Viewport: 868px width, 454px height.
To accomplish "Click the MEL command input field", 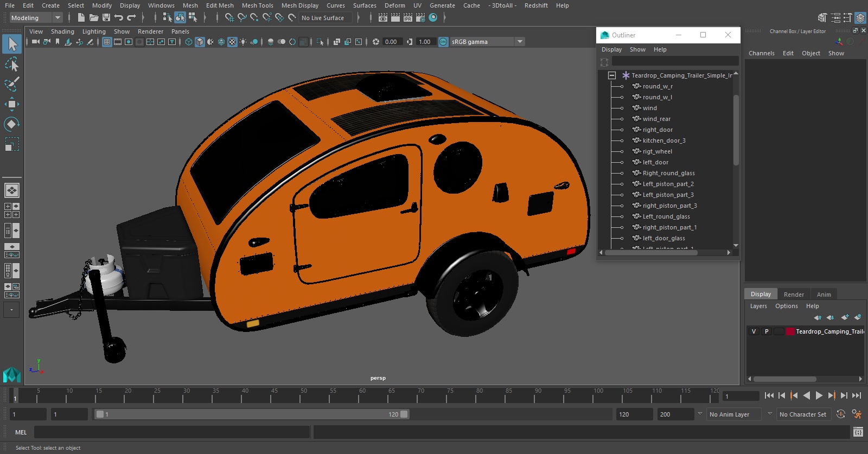I will [171, 432].
